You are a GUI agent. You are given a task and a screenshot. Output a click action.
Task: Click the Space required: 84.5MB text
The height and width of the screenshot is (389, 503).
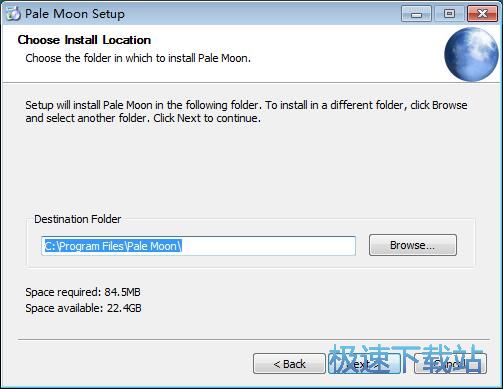point(83,292)
